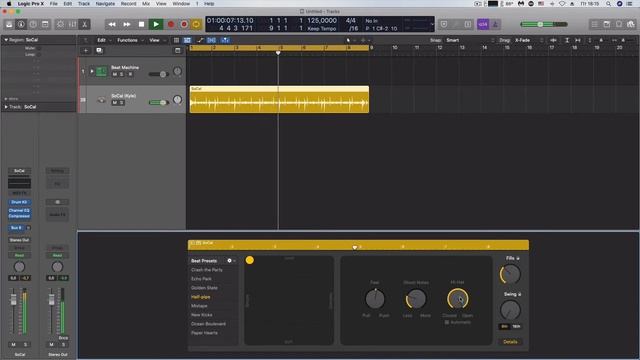The width and height of the screenshot is (640, 360).
Task: Toggle the yellow Cycle button
Action: [196, 24]
